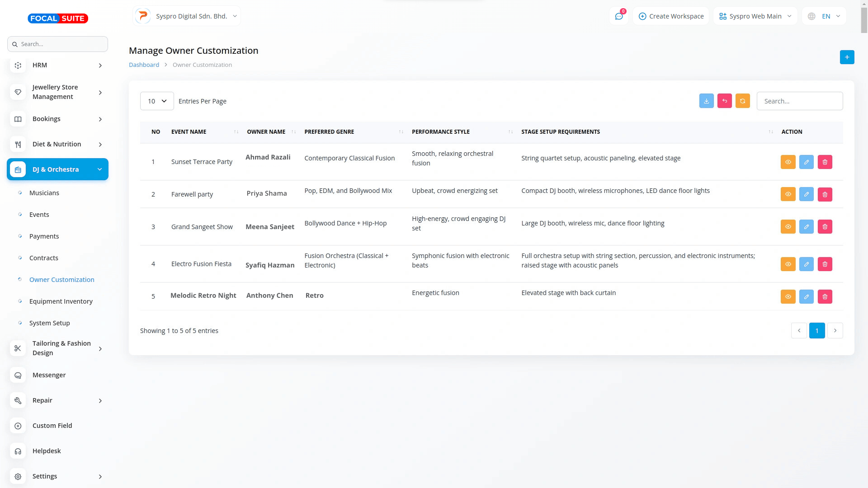Click the table search input field
Screen dimensions: 868x488
pos(799,101)
